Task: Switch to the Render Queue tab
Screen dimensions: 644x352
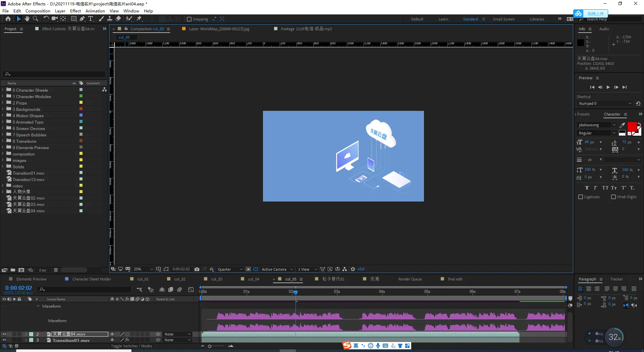Action: [x=410, y=279]
